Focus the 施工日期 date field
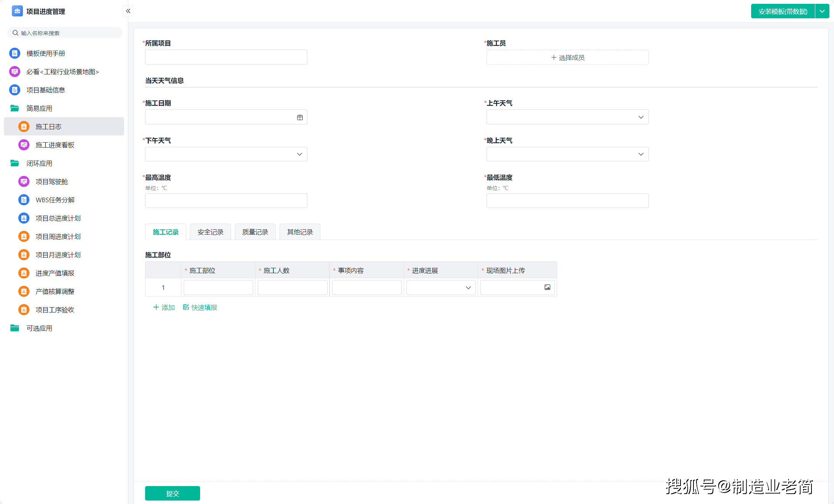Screen dimensions: 834x504 point(226,117)
